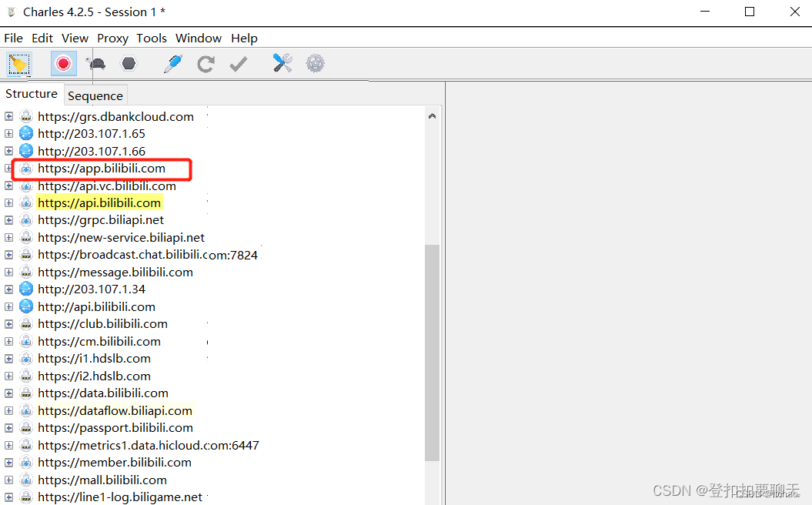Select https://data.bilibili.com host
The image size is (812, 505).
pyautogui.click(x=102, y=393)
